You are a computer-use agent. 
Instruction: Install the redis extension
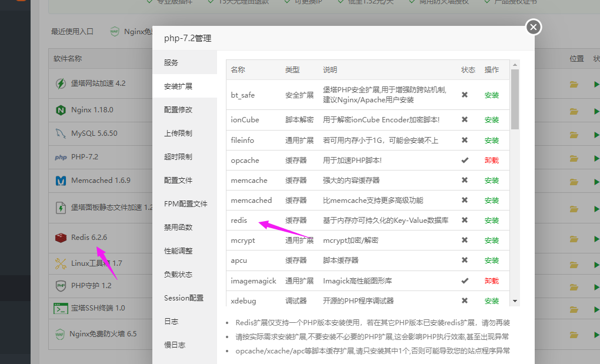(x=491, y=221)
